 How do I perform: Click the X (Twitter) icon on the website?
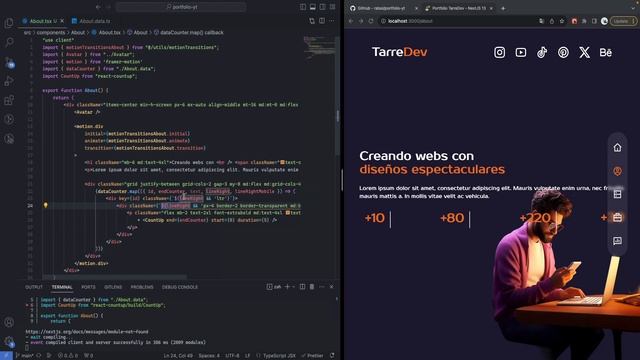[x=584, y=52]
